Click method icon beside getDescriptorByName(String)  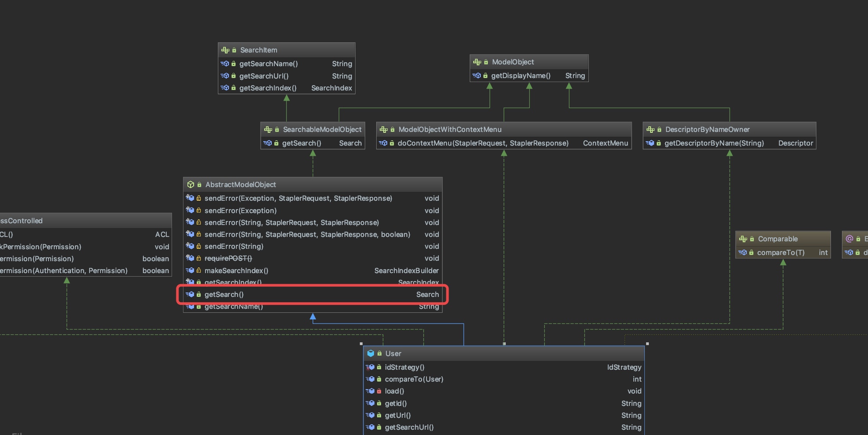click(650, 143)
